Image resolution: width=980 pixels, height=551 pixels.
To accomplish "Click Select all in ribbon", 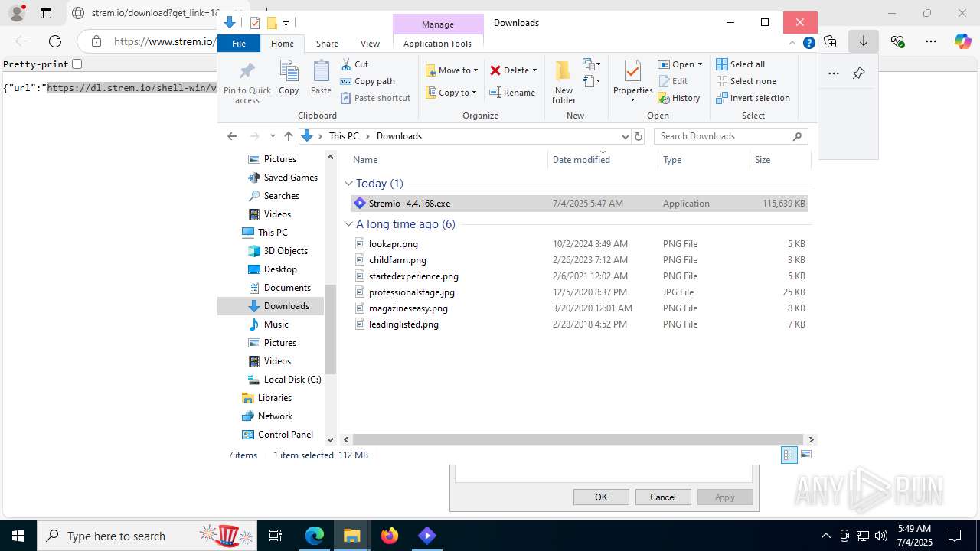I will 740,64.
